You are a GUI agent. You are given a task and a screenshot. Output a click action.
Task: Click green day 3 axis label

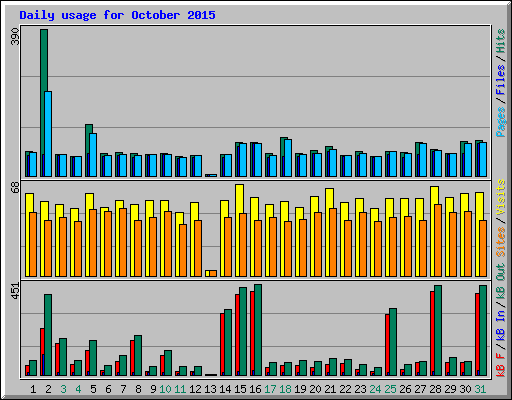(x=63, y=389)
